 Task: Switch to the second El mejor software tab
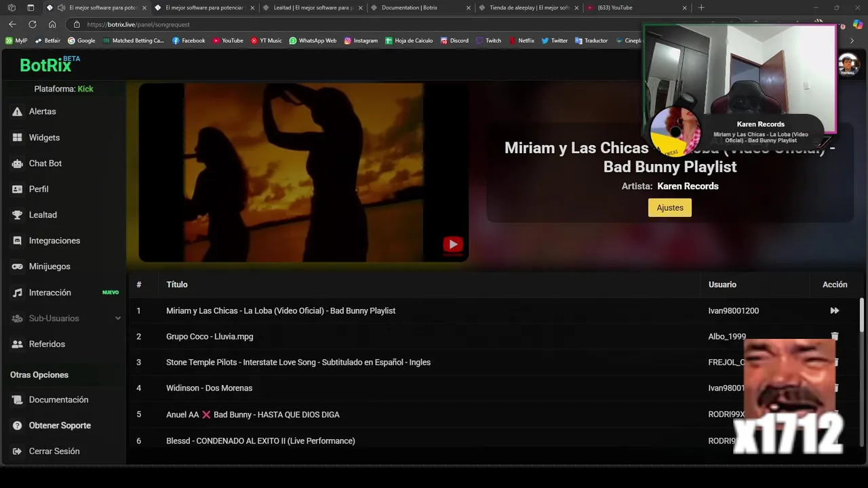(204, 7)
